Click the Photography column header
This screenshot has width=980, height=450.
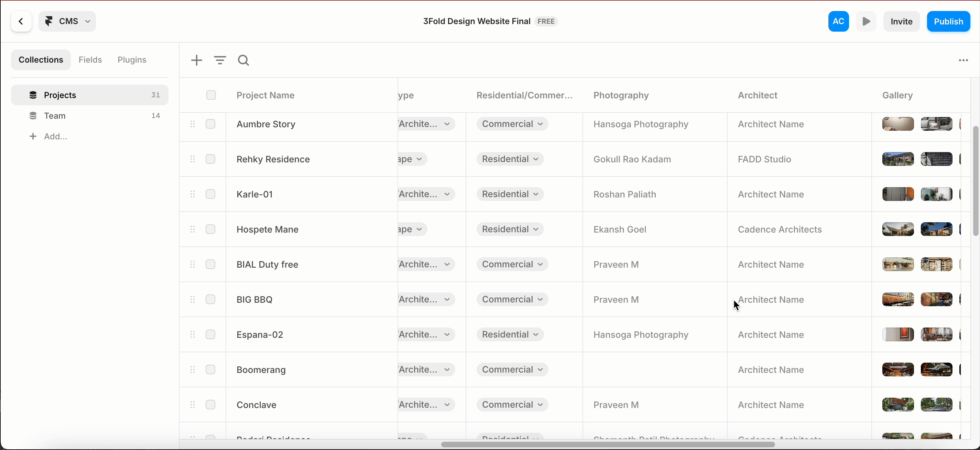621,95
